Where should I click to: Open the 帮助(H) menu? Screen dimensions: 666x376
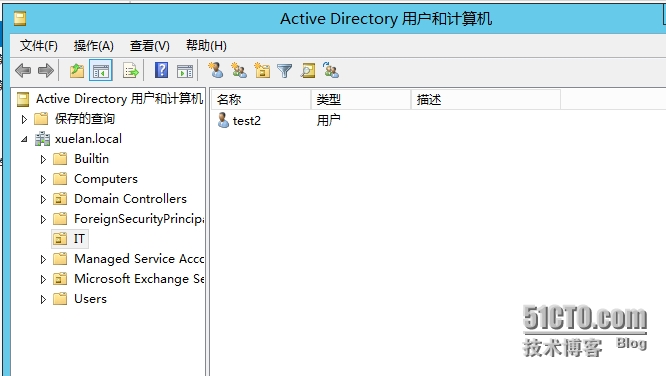coord(206,45)
